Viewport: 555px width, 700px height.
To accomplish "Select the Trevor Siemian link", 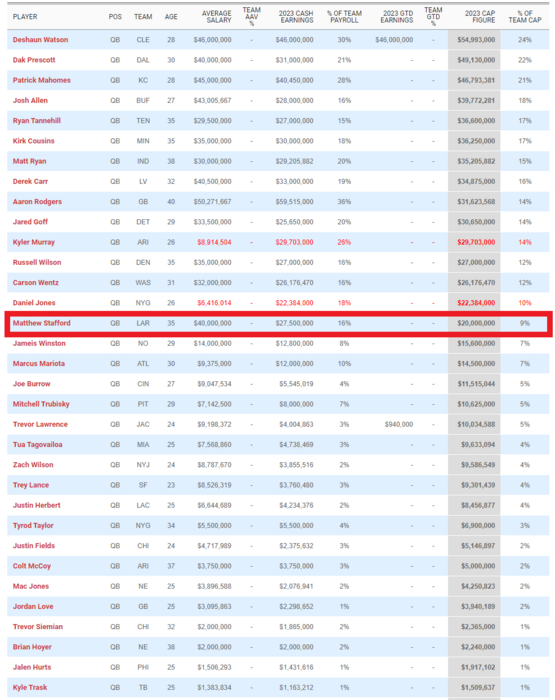I will (38, 626).
